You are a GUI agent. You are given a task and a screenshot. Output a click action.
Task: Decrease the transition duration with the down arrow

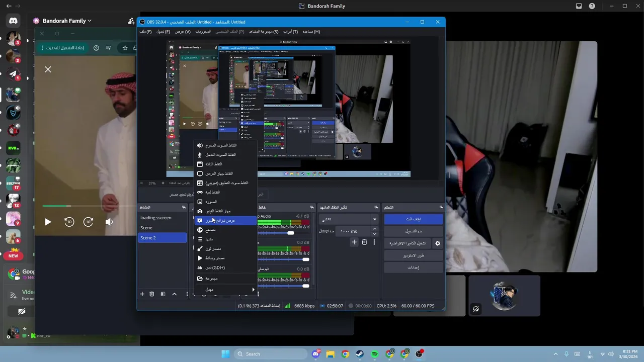click(x=374, y=234)
